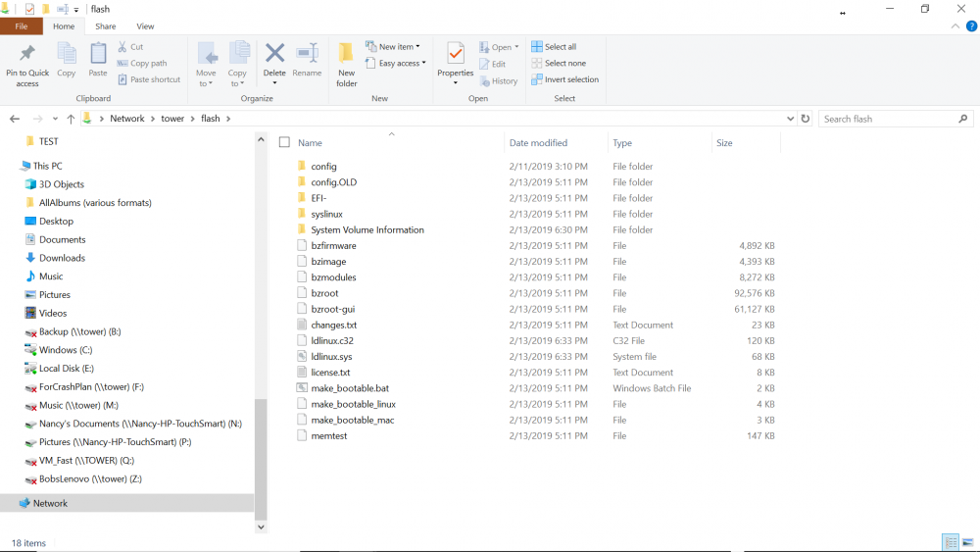Open the Move to menu
This screenshot has width=980, height=552.
[206, 65]
